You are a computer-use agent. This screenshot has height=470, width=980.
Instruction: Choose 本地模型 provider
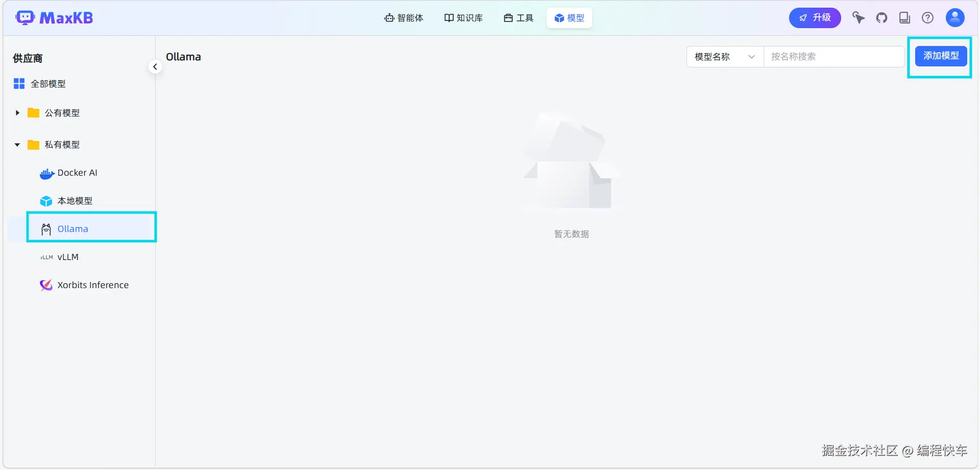pyautogui.click(x=75, y=201)
